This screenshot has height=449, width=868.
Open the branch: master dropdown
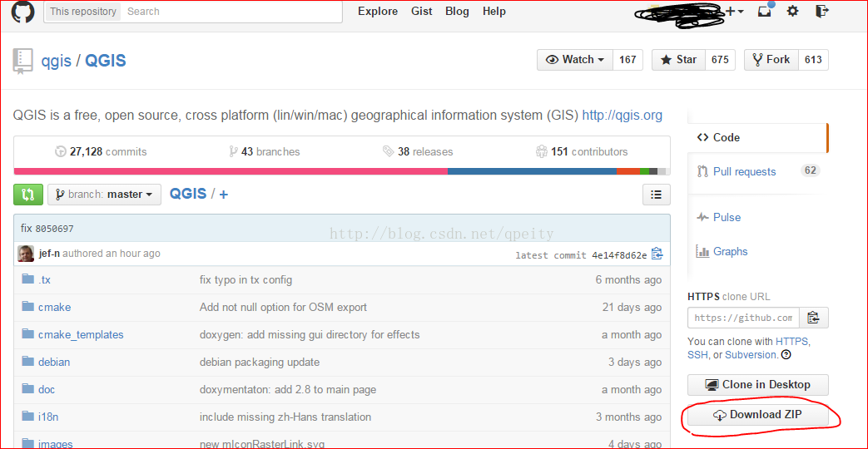coord(105,195)
